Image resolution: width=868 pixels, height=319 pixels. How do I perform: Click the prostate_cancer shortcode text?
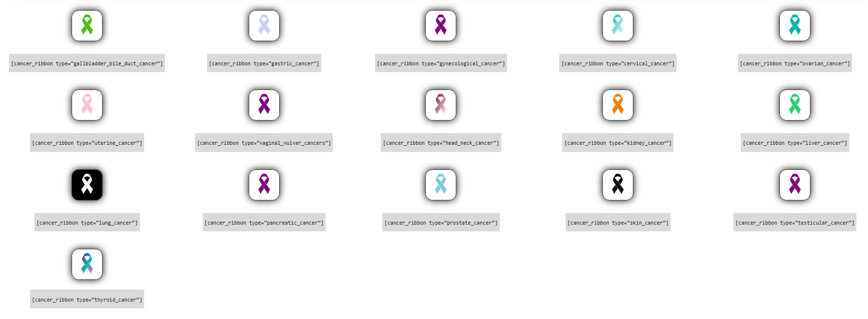(x=441, y=222)
